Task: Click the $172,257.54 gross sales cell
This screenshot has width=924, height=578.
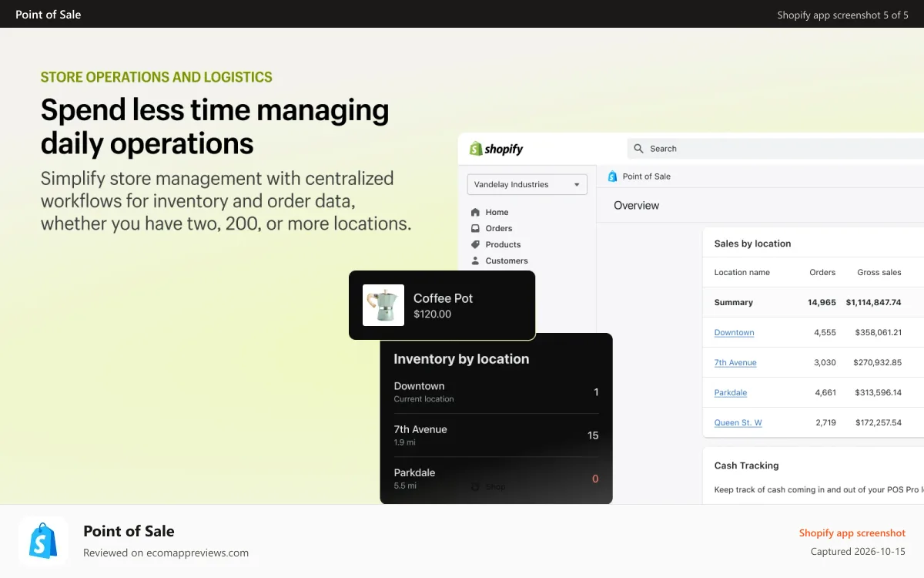Action: pos(878,422)
